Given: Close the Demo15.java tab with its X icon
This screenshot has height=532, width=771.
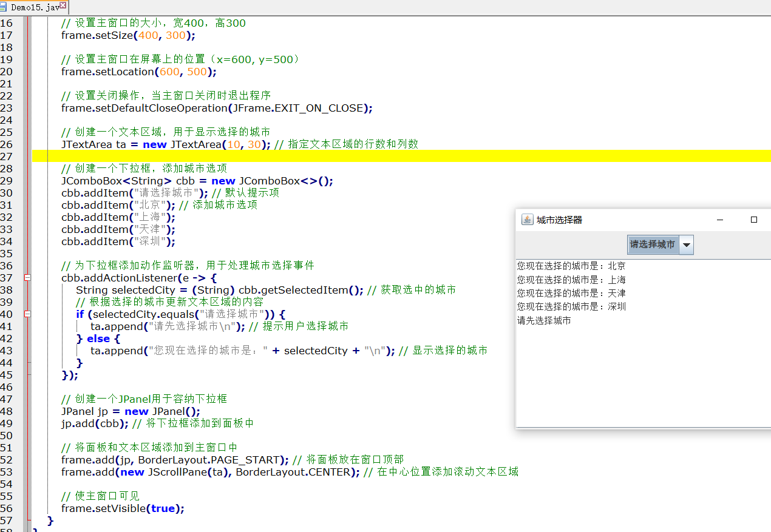Looking at the screenshot, I should coord(63,6).
